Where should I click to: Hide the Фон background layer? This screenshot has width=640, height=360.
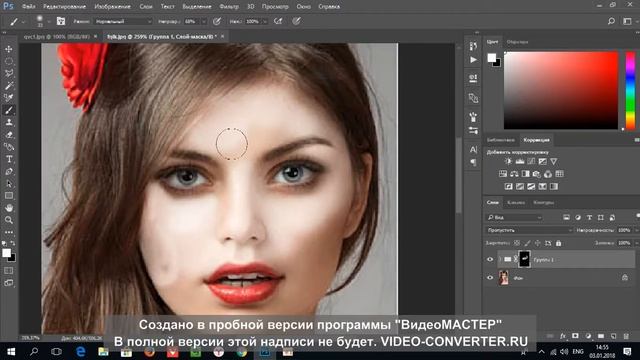coord(490,278)
